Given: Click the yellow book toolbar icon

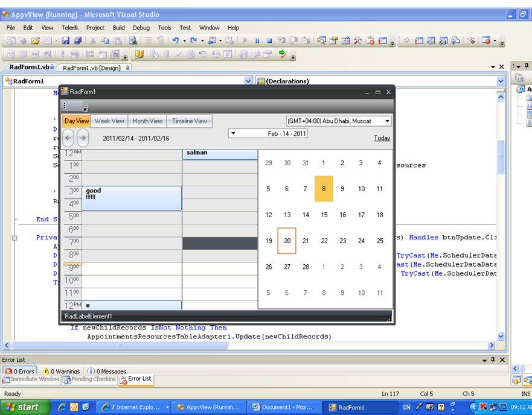Looking at the screenshot, I should [x=139, y=54].
